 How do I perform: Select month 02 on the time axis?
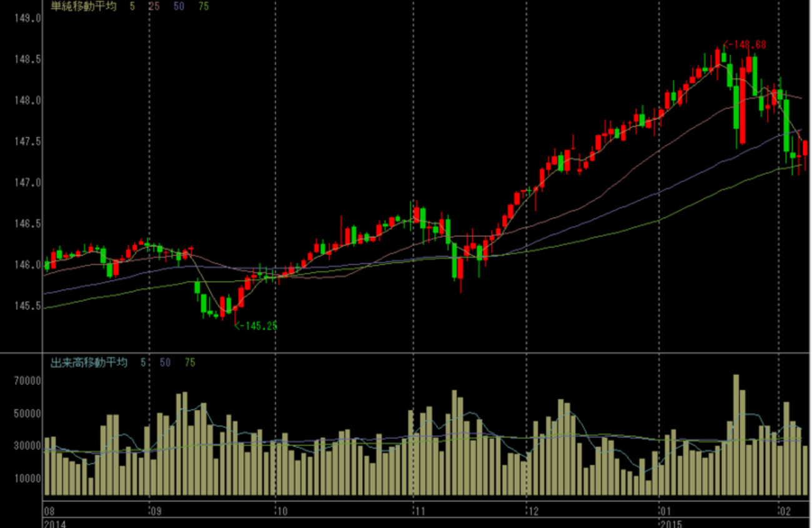tap(785, 511)
